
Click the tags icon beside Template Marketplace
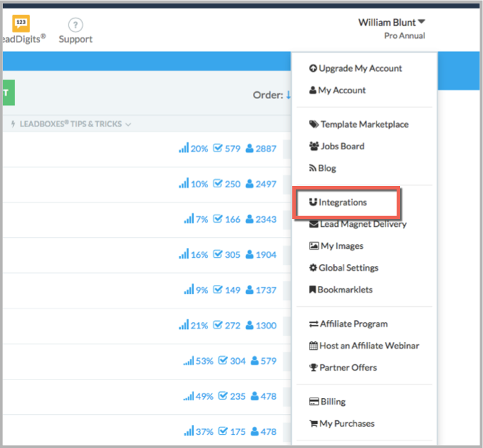314,124
